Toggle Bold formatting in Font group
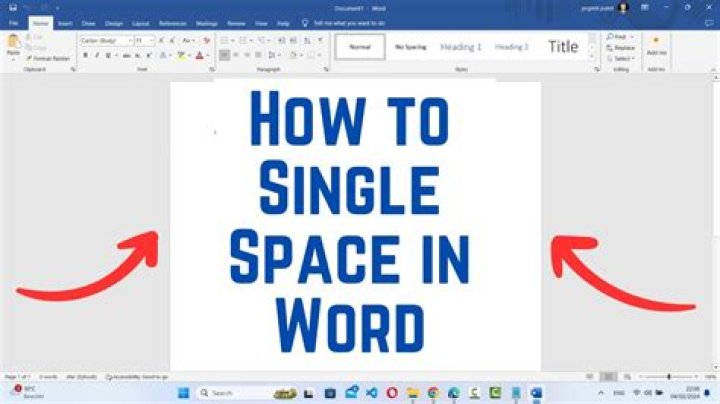The image size is (720, 404). pos(85,55)
